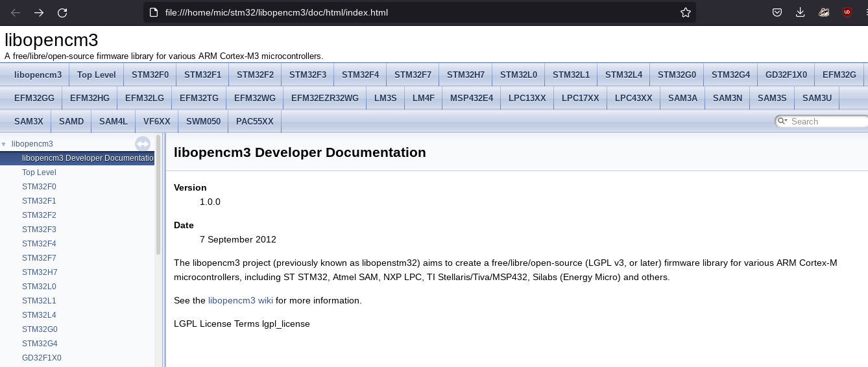Select Top Level in the sidebar tree
This screenshot has height=367, width=868.
click(x=39, y=172)
